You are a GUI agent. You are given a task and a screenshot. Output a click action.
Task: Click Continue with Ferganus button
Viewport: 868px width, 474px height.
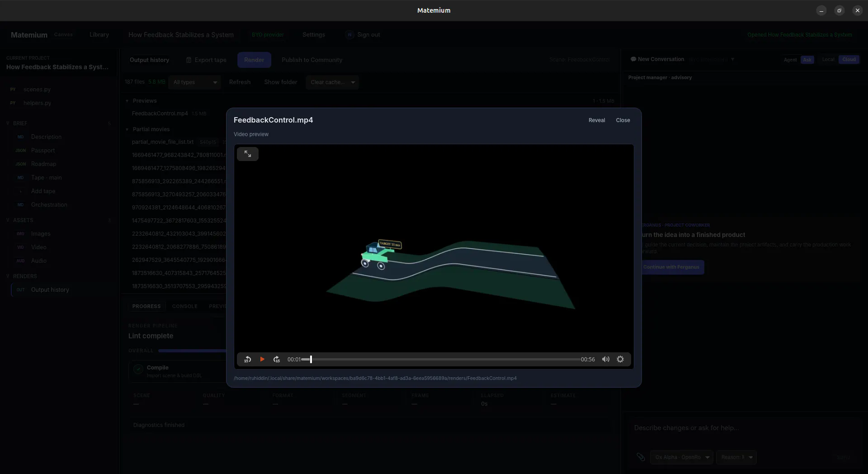click(671, 267)
